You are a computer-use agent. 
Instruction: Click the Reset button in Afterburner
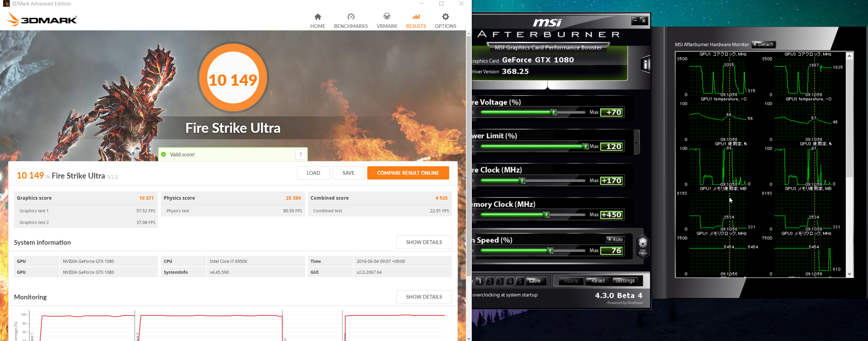point(598,281)
